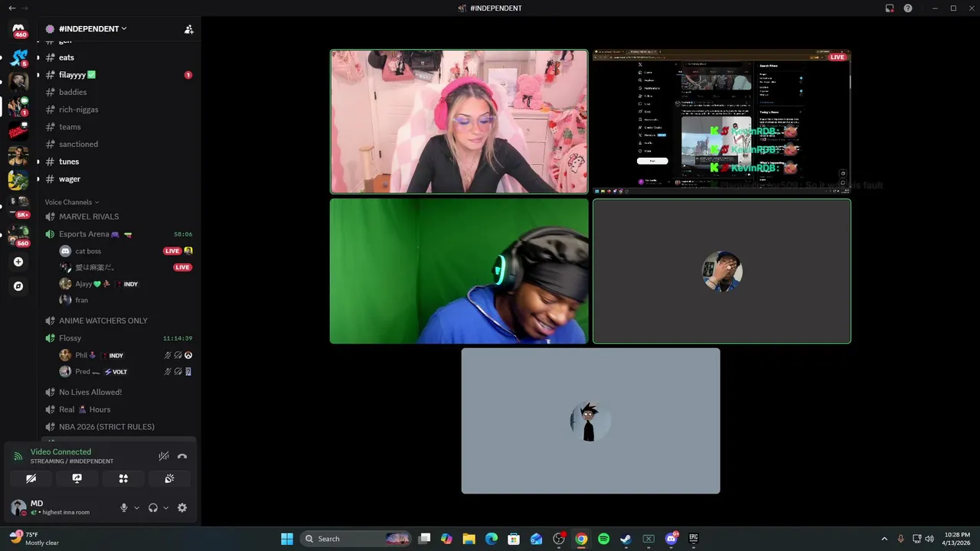Viewport: 980px width, 551px height.
Task: Open Spotify from taskbar
Action: (x=603, y=539)
